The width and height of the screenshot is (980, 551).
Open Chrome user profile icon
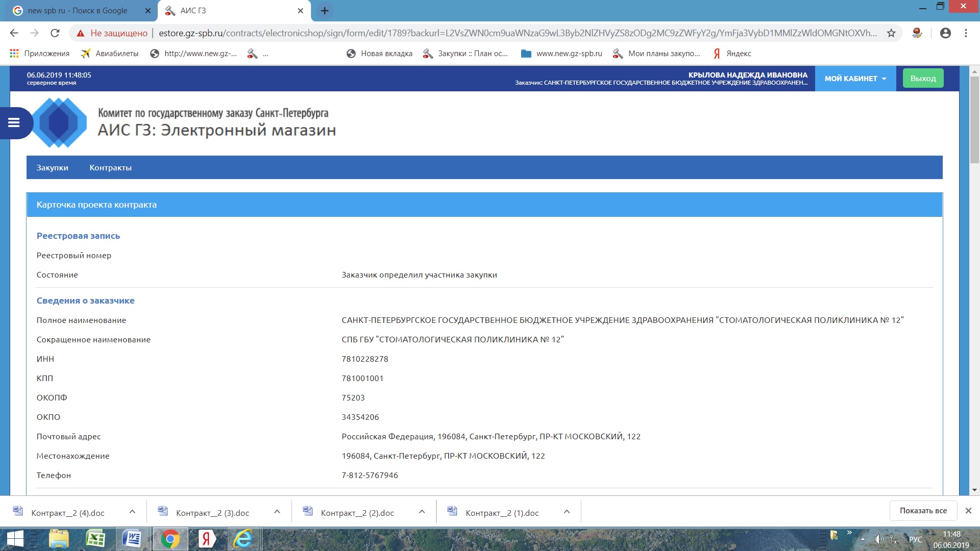pos(945,33)
